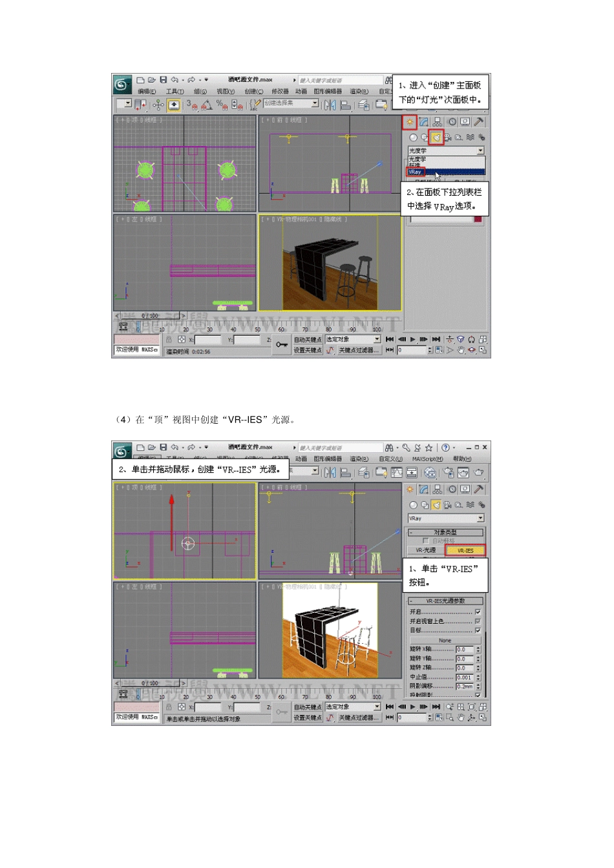Image resolution: width=614 pixels, height=868 pixels.
Task: Toggle the 开启 checkbox in VR-IES parameters
Action: coord(478,612)
